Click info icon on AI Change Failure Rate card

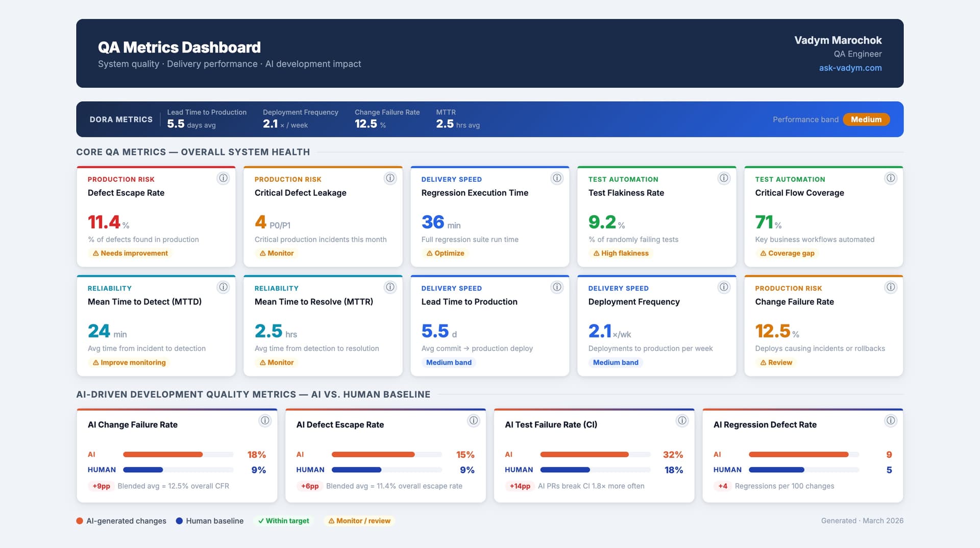(265, 421)
